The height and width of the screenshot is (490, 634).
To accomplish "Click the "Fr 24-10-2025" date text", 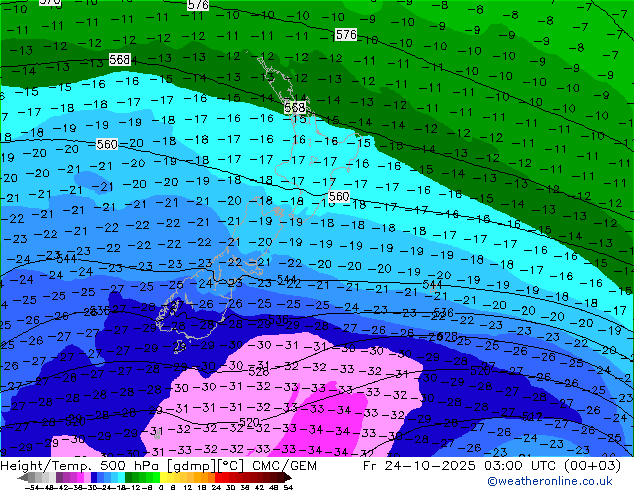I will pyautogui.click(x=419, y=466).
